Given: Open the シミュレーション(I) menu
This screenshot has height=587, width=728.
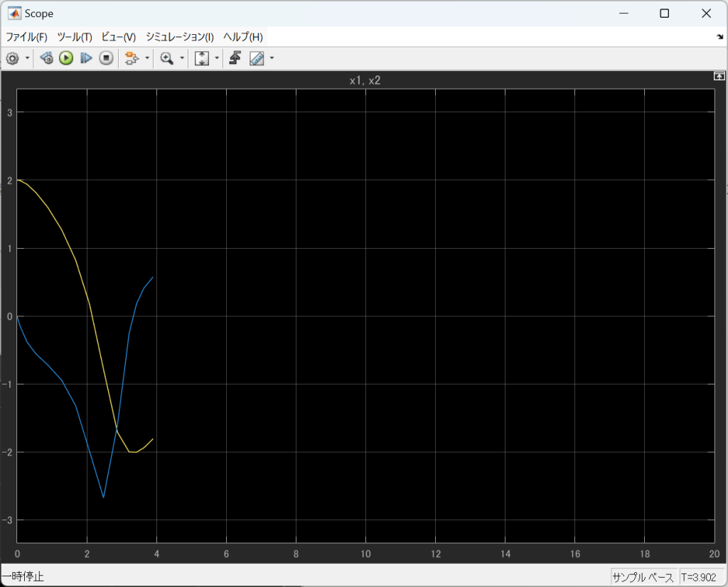Looking at the screenshot, I should tap(179, 37).
